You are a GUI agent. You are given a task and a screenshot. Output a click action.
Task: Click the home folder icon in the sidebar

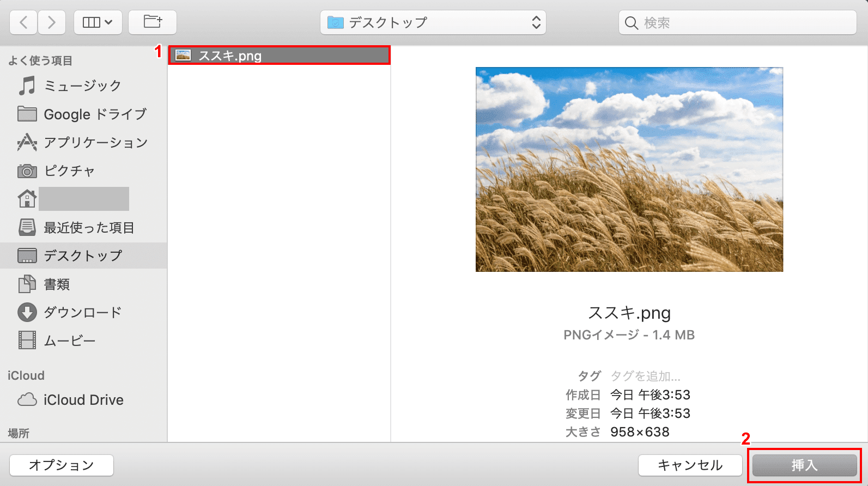tap(27, 199)
